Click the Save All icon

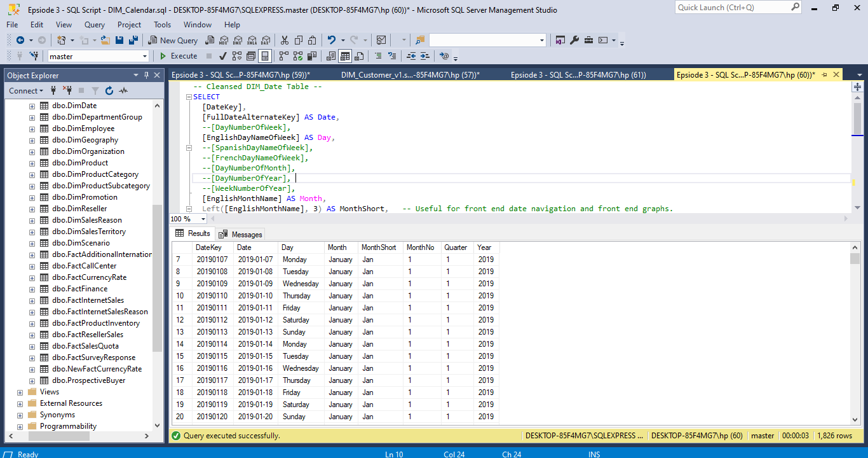[133, 40]
